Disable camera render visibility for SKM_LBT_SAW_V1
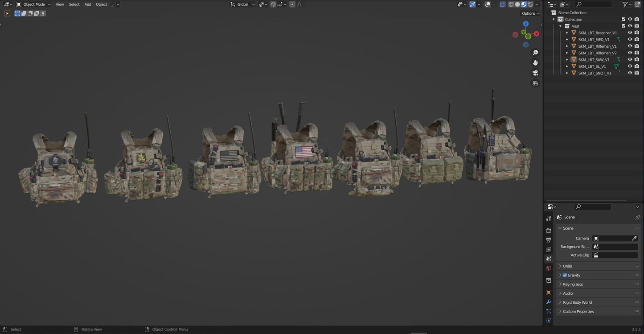644x334 pixels. pos(637,59)
